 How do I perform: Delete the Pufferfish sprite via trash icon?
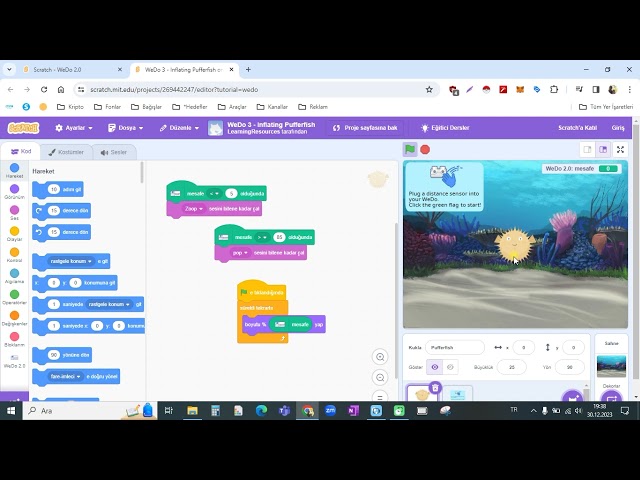click(435, 387)
